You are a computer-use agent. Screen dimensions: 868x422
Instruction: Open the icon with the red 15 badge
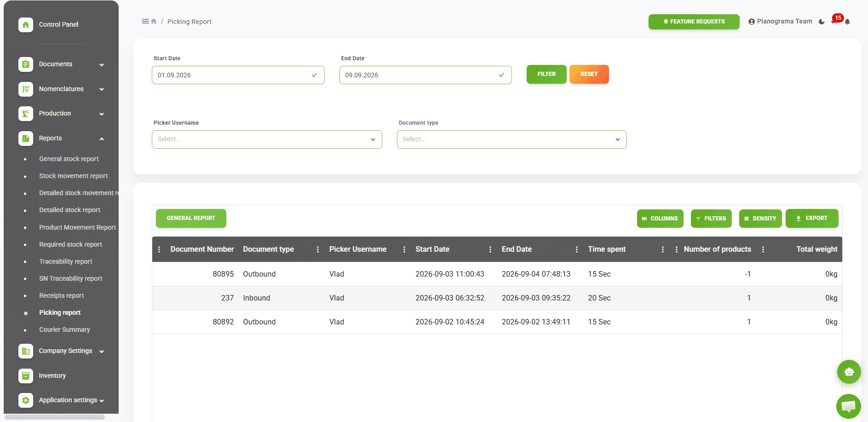click(x=835, y=21)
